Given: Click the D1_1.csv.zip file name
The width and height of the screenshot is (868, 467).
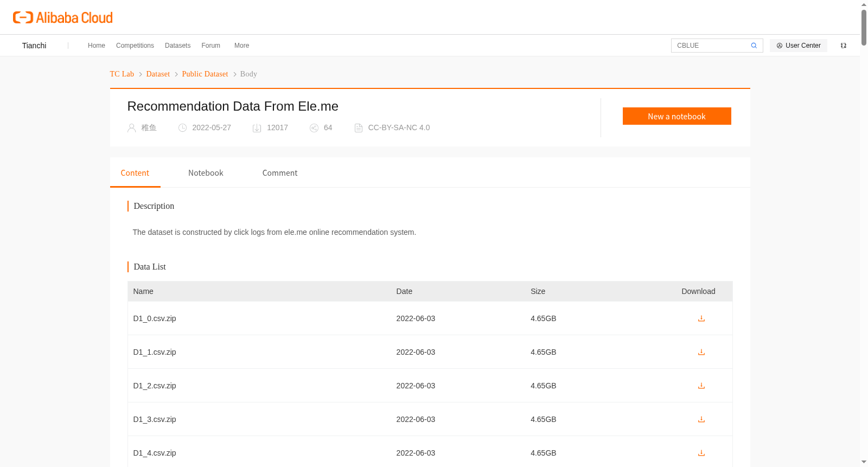Looking at the screenshot, I should tap(155, 352).
